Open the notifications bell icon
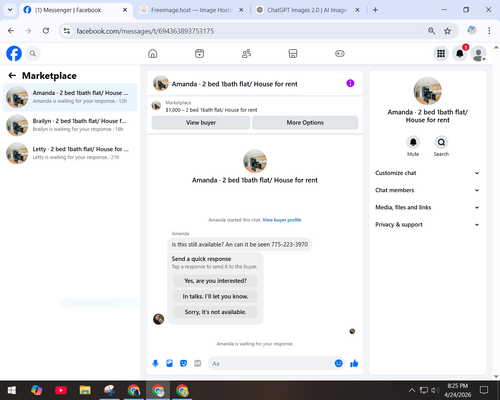Screen dimensions: 500x400 point(460,53)
